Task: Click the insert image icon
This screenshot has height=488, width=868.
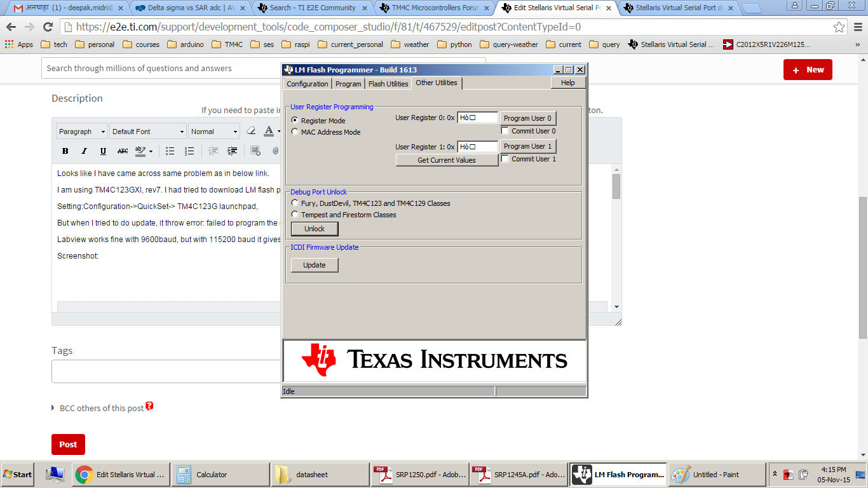Action: click(255, 151)
